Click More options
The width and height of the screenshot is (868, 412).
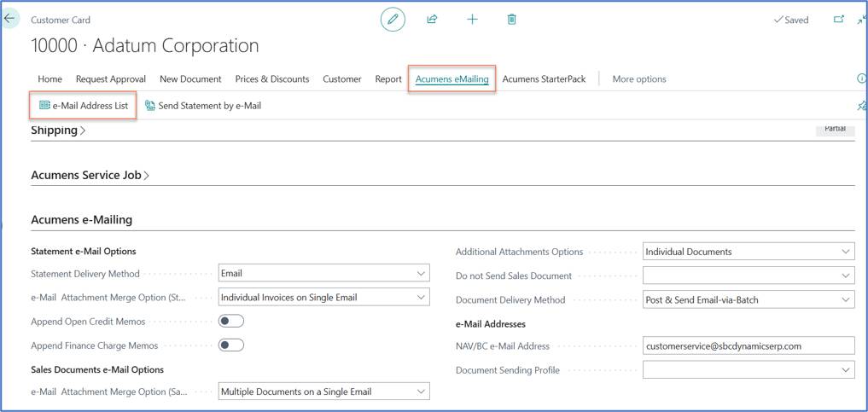point(639,79)
